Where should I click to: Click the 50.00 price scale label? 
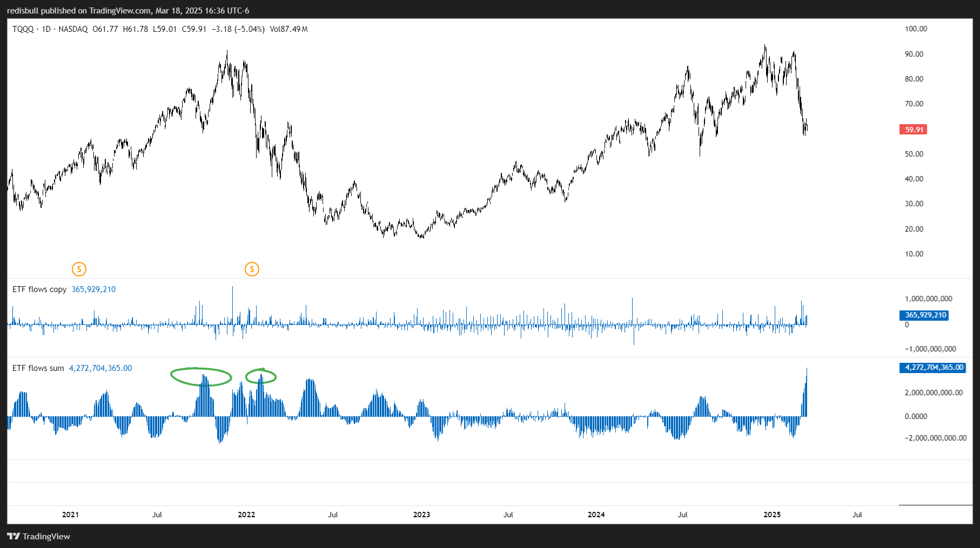[914, 154]
